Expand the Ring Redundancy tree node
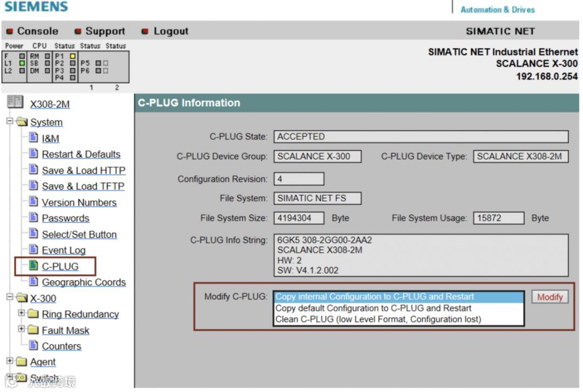This screenshot has height=392, width=583. (x=22, y=313)
